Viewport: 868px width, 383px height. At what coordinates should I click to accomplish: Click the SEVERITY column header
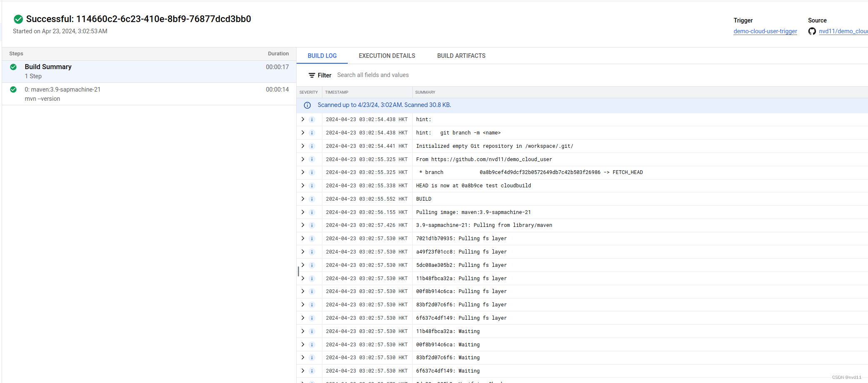tap(309, 92)
